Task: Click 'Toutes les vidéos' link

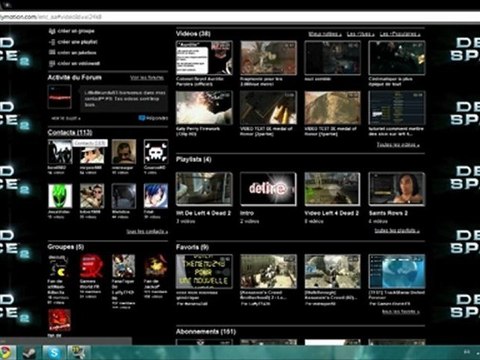Action: (398, 145)
